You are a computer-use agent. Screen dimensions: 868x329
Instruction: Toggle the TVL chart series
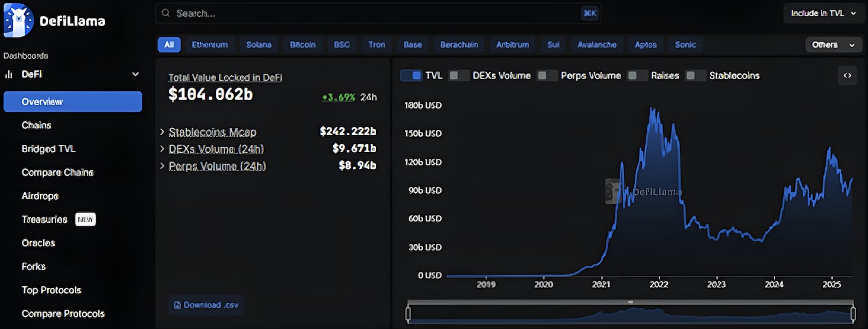tap(411, 75)
